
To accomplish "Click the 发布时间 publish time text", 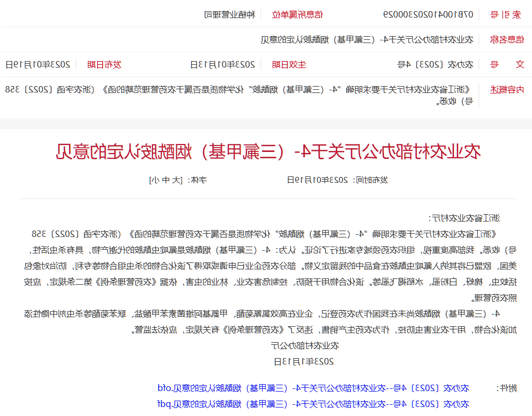I will (337, 180).
